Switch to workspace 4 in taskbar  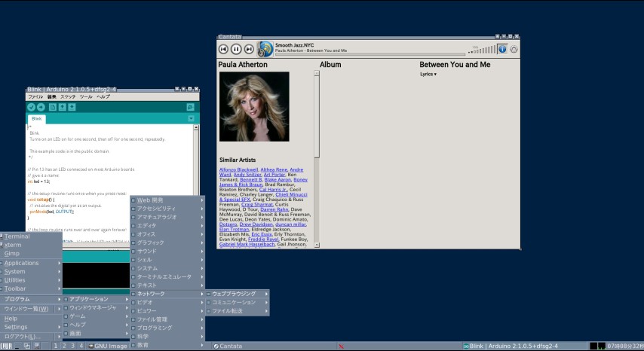click(x=81, y=346)
